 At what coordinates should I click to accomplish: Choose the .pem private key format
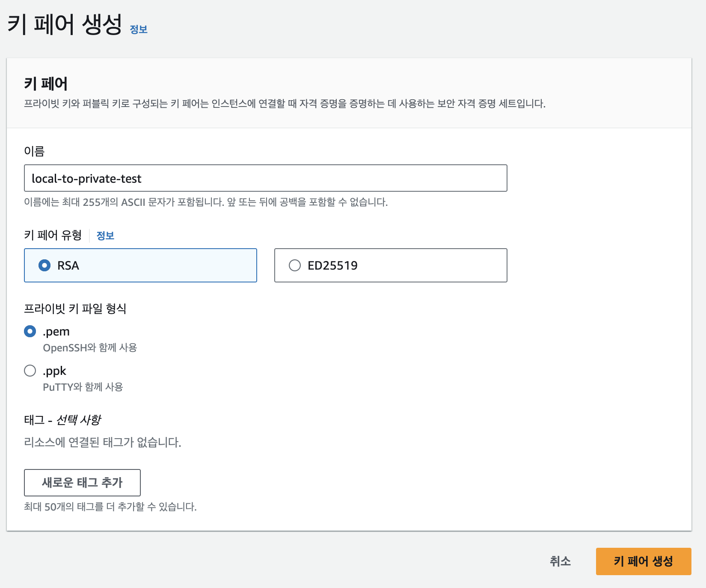(30, 331)
